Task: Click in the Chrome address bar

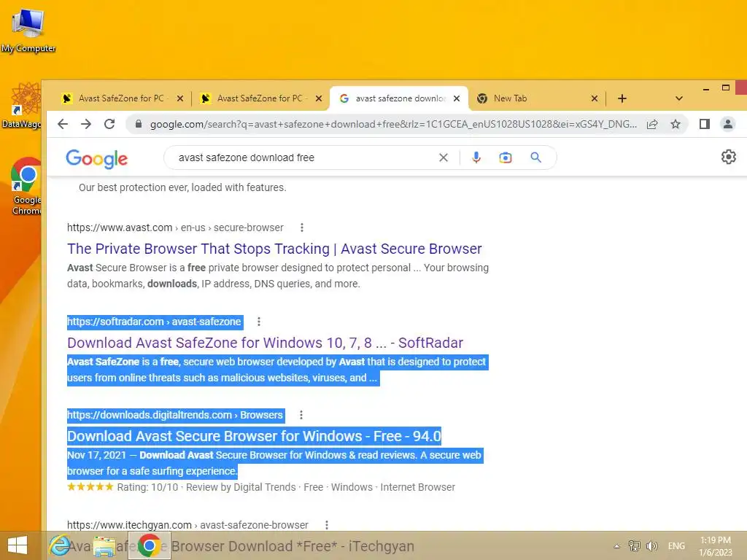Action: click(393, 124)
